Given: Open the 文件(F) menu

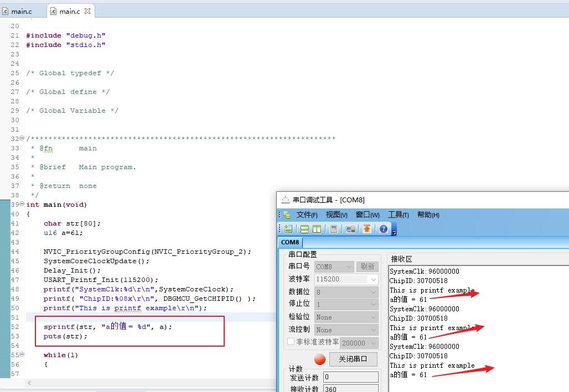Looking at the screenshot, I should [307, 215].
